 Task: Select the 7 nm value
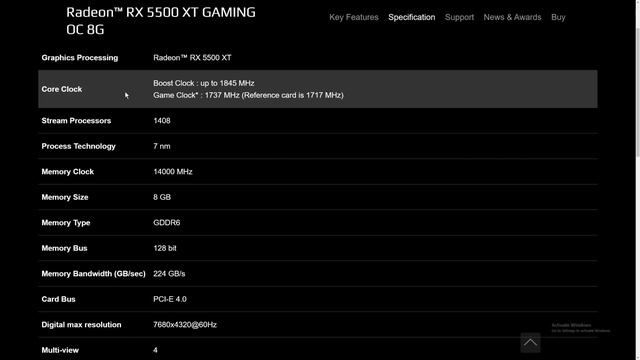coord(162,146)
